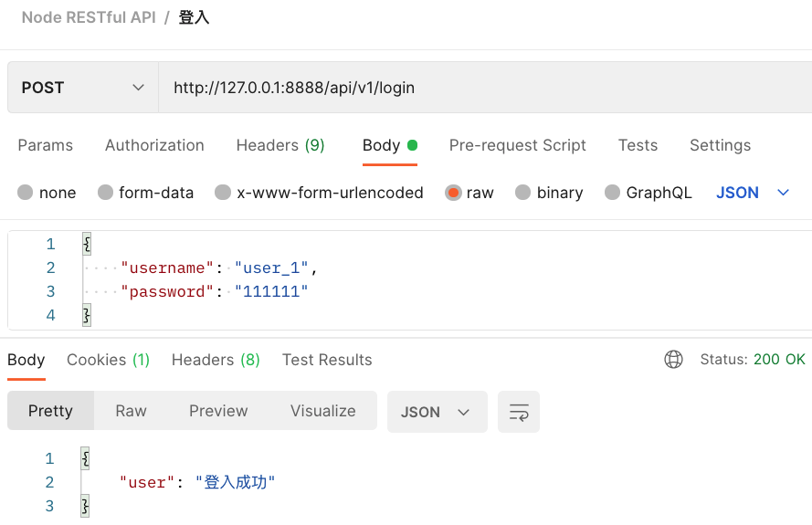Click the 登入 request name in breadcrumb
This screenshot has height=525, width=812.
click(x=195, y=17)
